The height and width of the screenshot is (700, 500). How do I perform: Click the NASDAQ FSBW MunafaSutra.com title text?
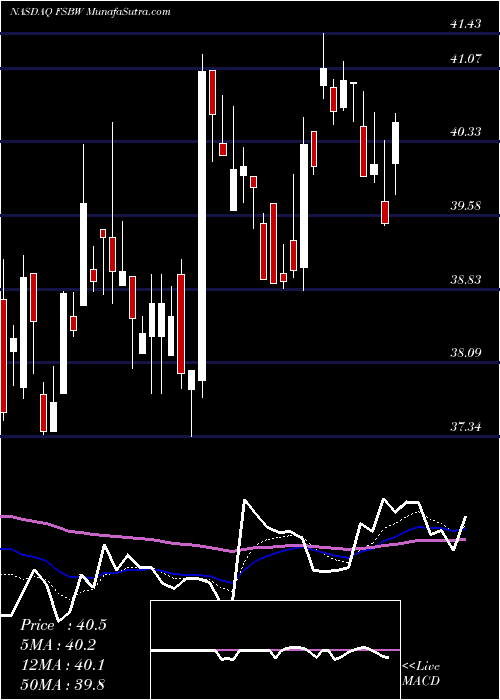click(90, 12)
